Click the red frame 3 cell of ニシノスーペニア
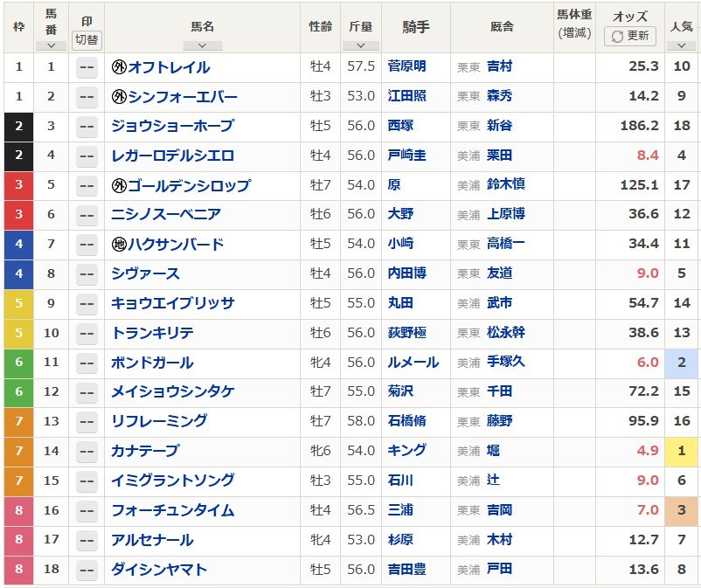 18,215
